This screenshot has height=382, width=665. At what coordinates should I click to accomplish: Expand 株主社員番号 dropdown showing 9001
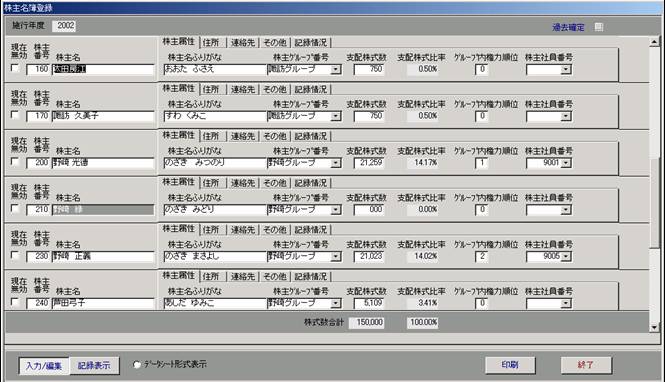point(566,163)
